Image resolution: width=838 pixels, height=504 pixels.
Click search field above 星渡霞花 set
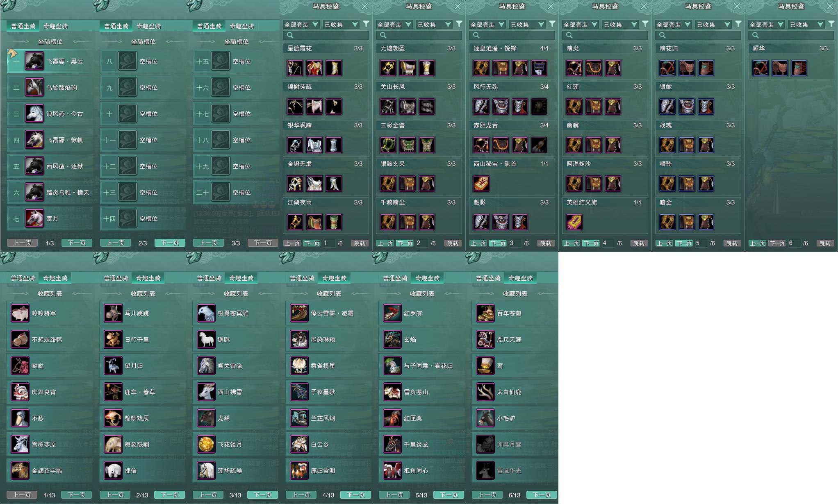click(x=326, y=35)
